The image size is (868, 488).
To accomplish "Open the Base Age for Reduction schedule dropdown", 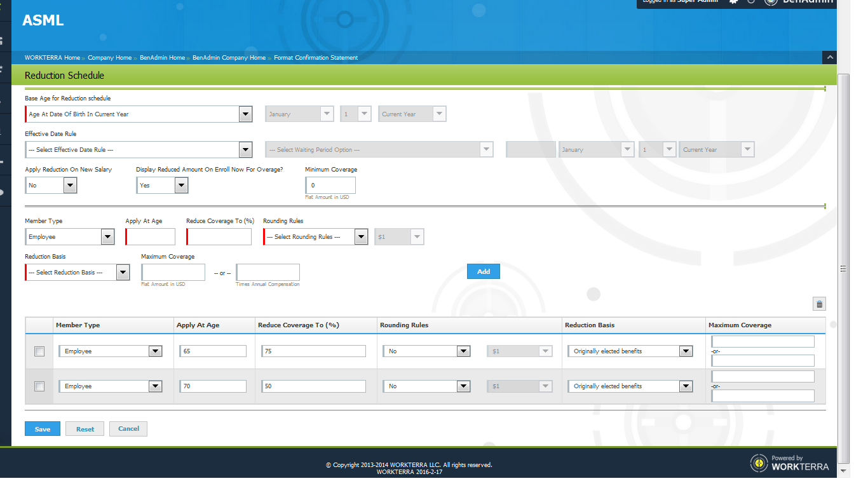I will pyautogui.click(x=245, y=114).
